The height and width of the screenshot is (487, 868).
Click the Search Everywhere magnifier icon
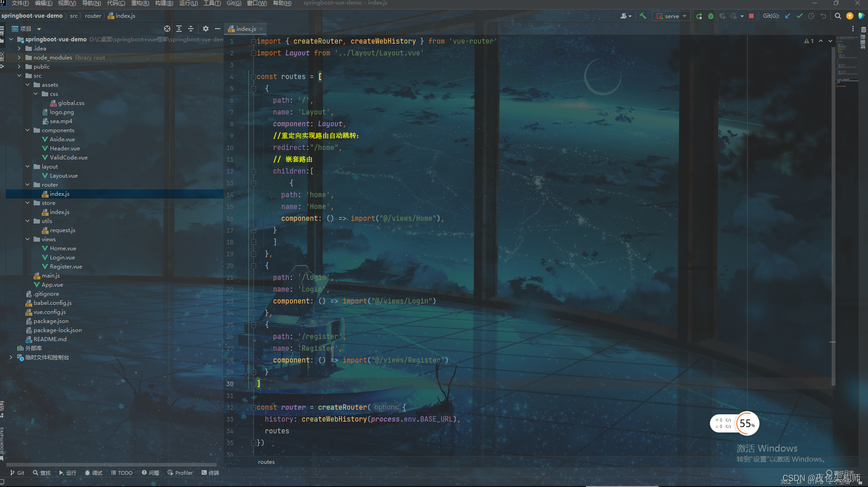pyautogui.click(x=838, y=16)
